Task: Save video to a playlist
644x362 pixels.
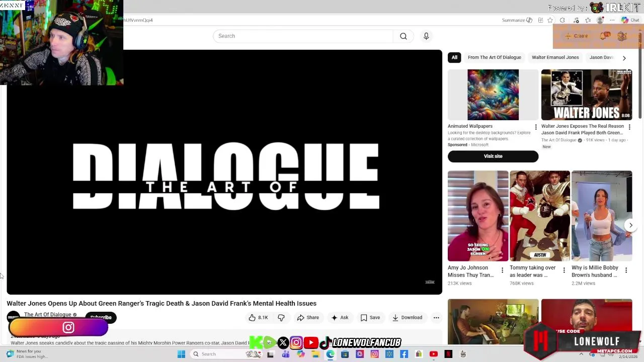Action: click(370, 318)
